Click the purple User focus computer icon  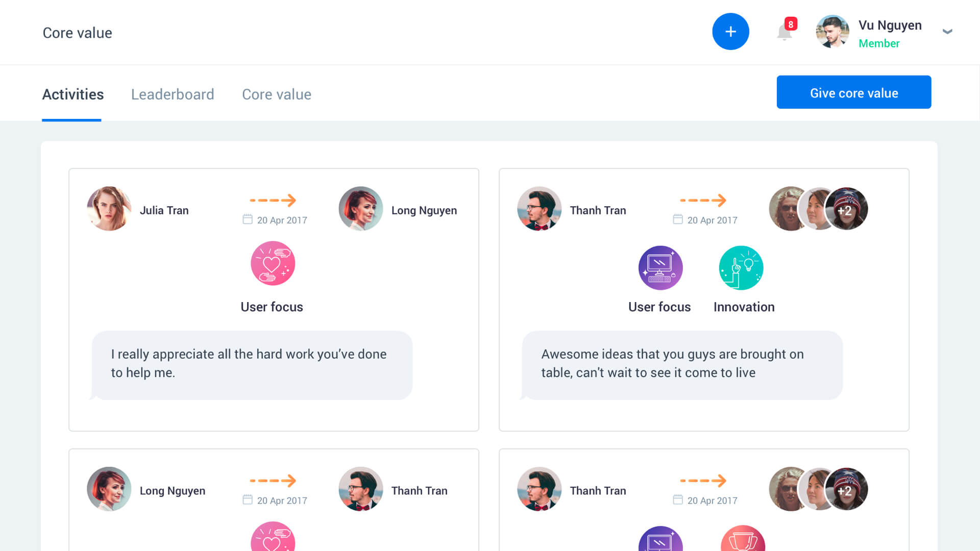660,268
